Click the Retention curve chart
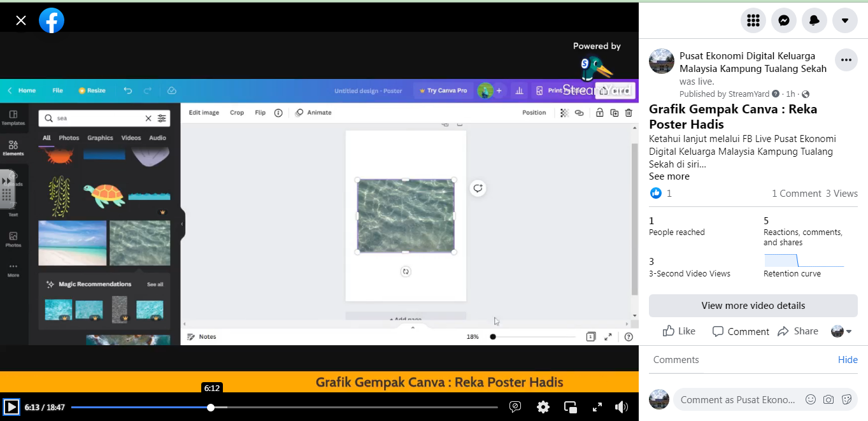 [804, 260]
